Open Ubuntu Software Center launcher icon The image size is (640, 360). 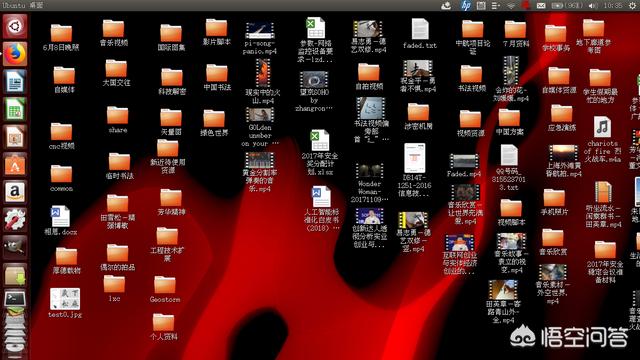click(15, 165)
